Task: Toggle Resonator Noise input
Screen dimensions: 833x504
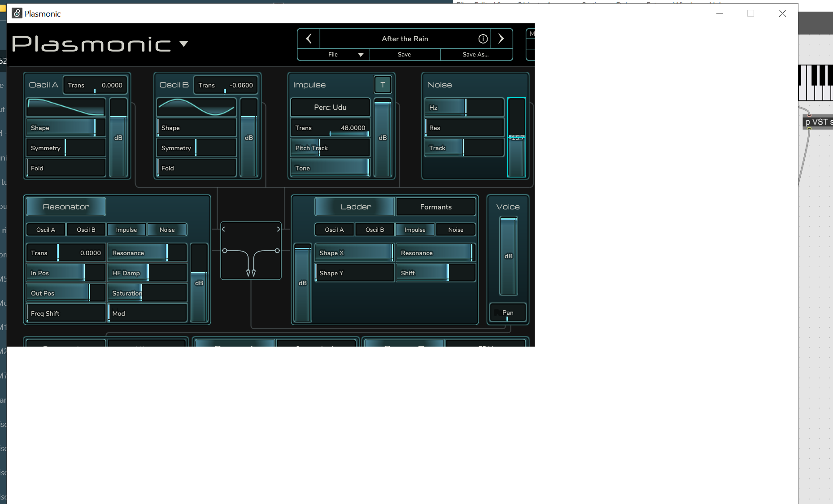Action: click(x=167, y=230)
